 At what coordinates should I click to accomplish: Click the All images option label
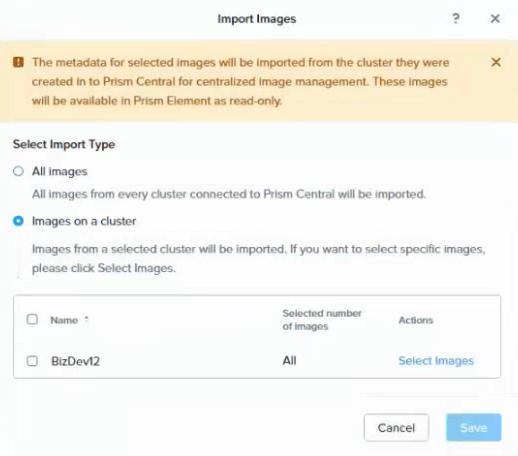click(60, 171)
